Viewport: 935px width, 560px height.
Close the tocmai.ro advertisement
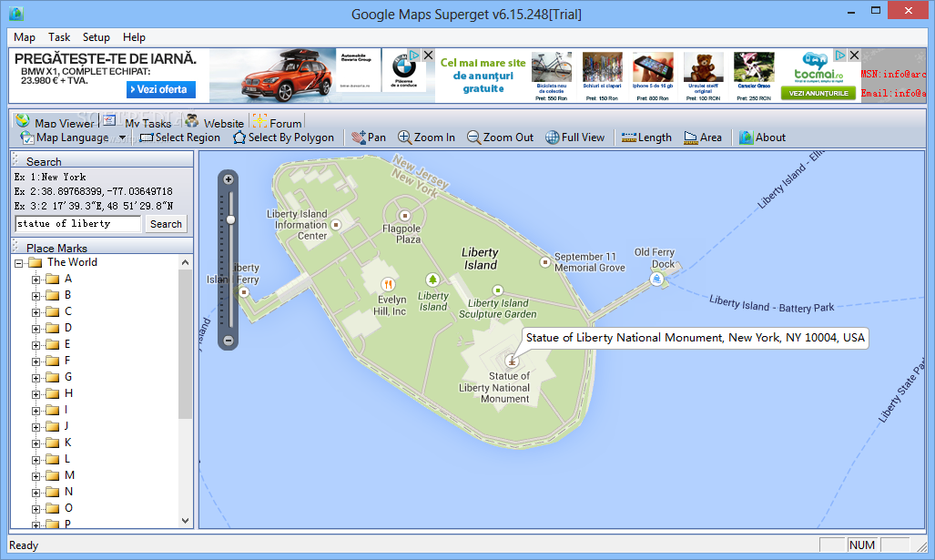[854, 55]
